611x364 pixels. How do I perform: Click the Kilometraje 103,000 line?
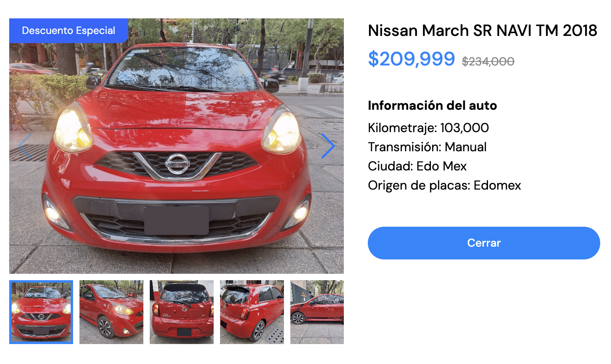(428, 128)
